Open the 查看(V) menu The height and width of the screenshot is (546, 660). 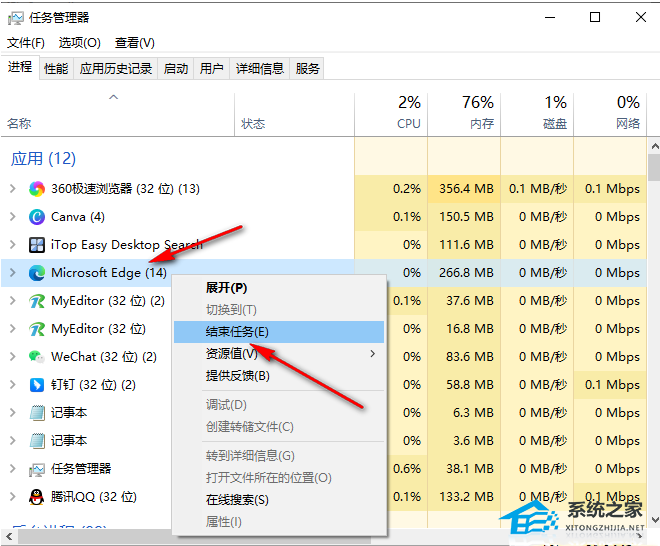(x=135, y=43)
